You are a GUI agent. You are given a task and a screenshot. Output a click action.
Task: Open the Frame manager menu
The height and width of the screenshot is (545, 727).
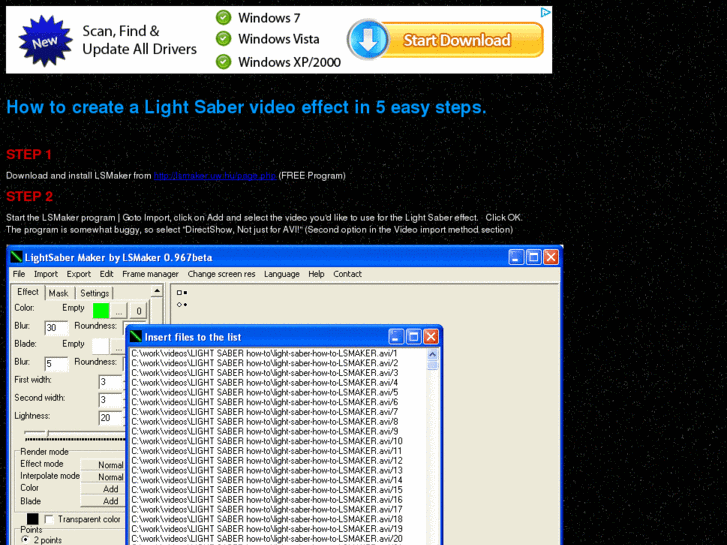150,274
